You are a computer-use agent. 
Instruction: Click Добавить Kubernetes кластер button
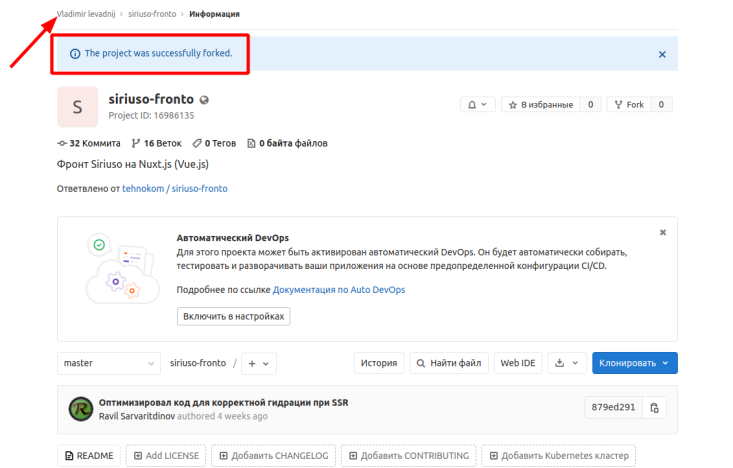pos(559,456)
